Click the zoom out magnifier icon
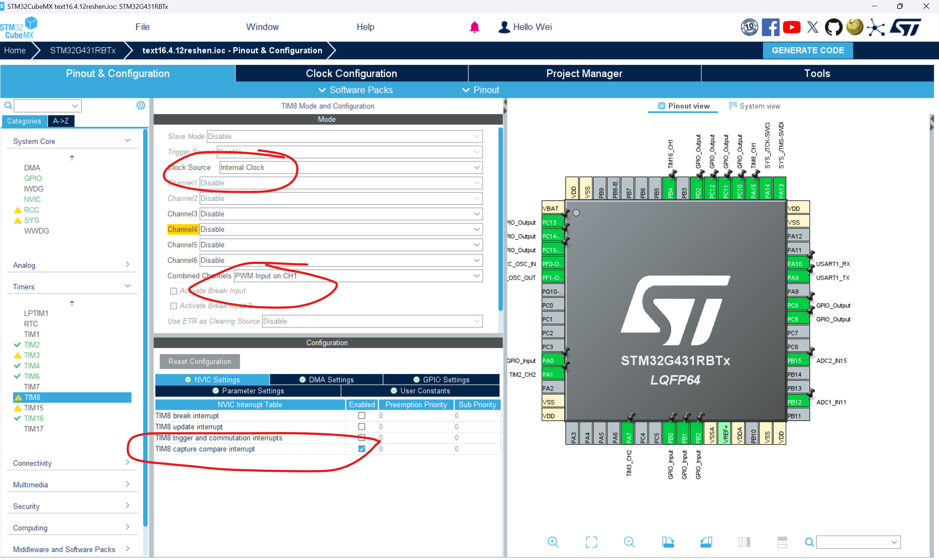939x560 pixels. (629, 542)
